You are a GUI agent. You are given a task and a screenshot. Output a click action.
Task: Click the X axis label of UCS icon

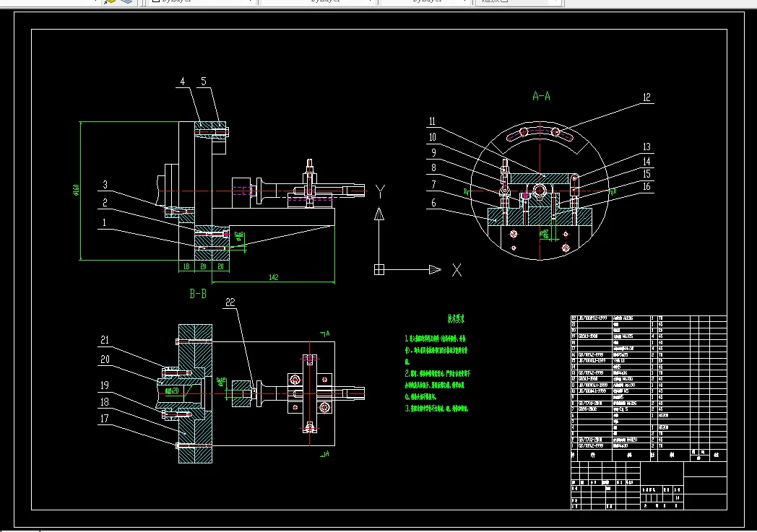point(457,270)
